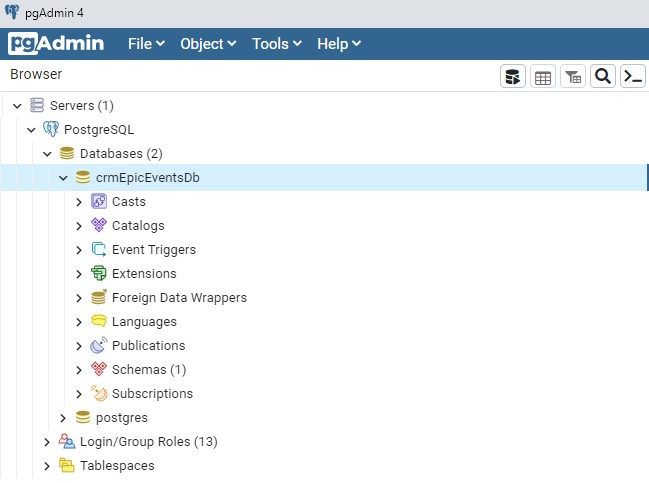Select the "PostgreSQL" server label
The image size is (649, 483).
[x=99, y=130]
